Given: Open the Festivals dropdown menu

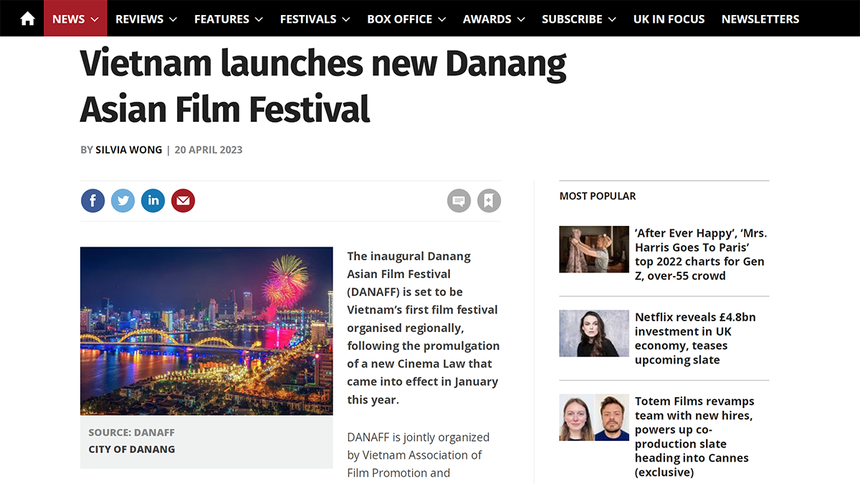Looking at the screenshot, I should [x=315, y=19].
